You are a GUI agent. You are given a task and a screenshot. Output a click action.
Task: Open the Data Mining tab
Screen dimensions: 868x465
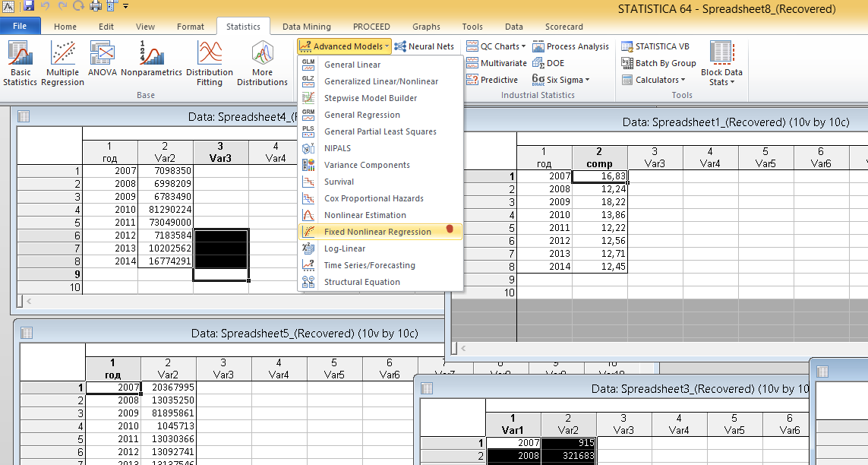[307, 27]
